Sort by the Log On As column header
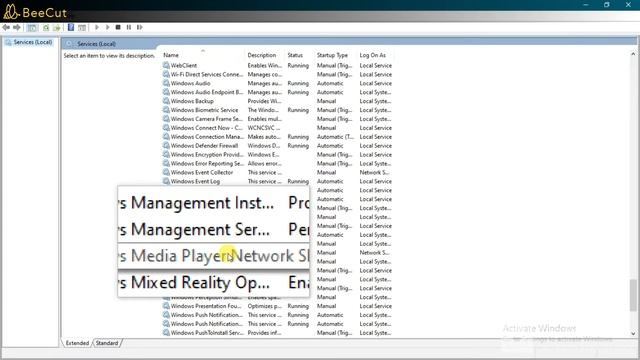 (372, 55)
